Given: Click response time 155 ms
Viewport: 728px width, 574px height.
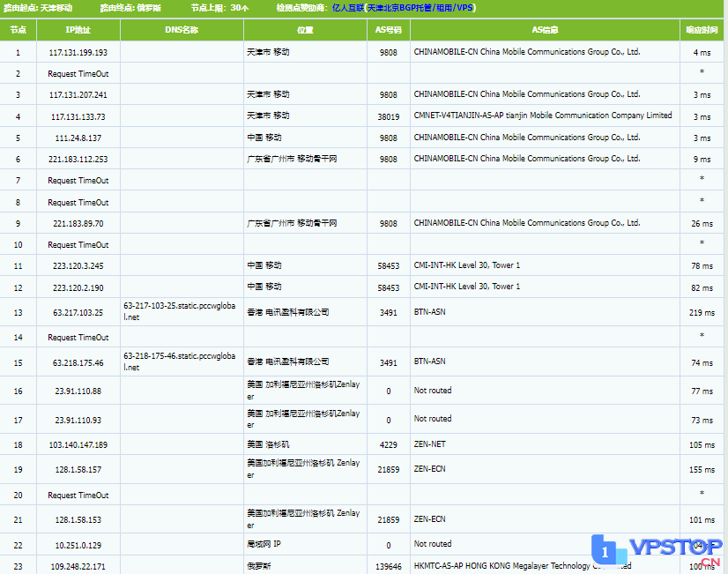Looking at the screenshot, I should point(702,469).
